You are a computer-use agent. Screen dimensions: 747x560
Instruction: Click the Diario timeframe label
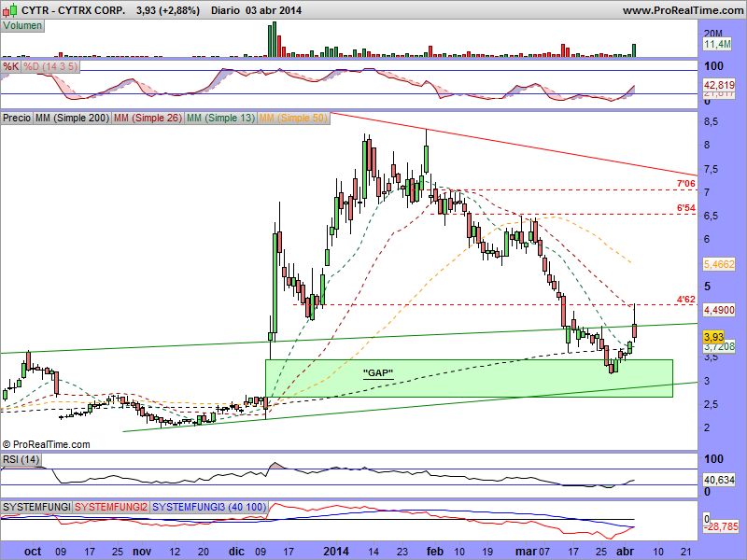click(225, 10)
